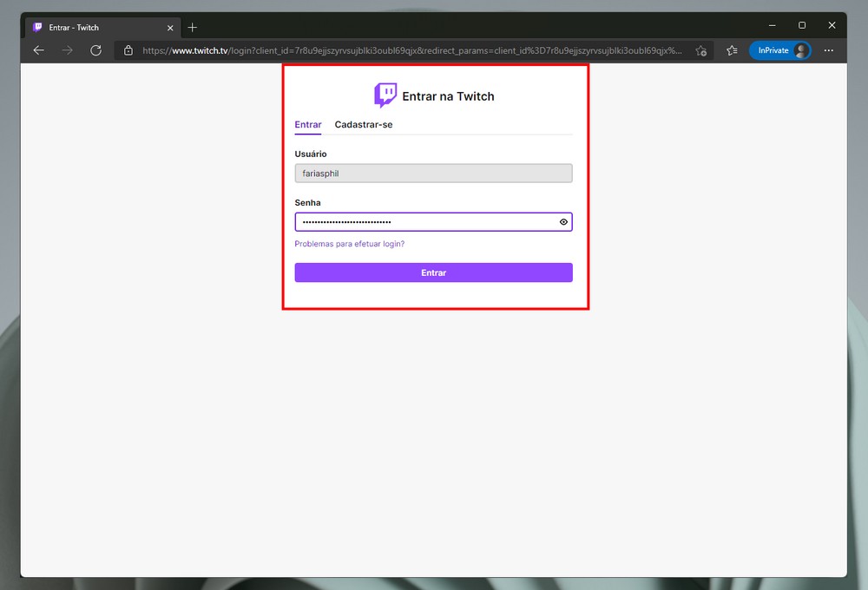Screen dimensions: 868x590
Task: Refresh the Twitch login page
Action: click(x=96, y=50)
